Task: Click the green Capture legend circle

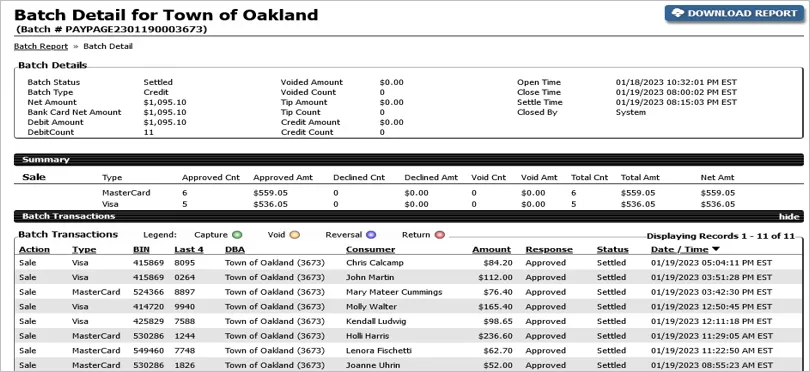Action: click(x=237, y=235)
